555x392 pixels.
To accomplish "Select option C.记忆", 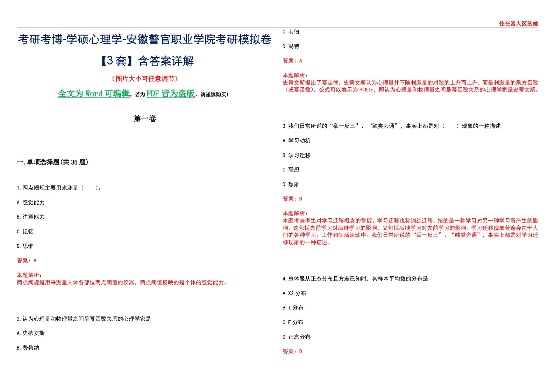I will coord(25,232).
